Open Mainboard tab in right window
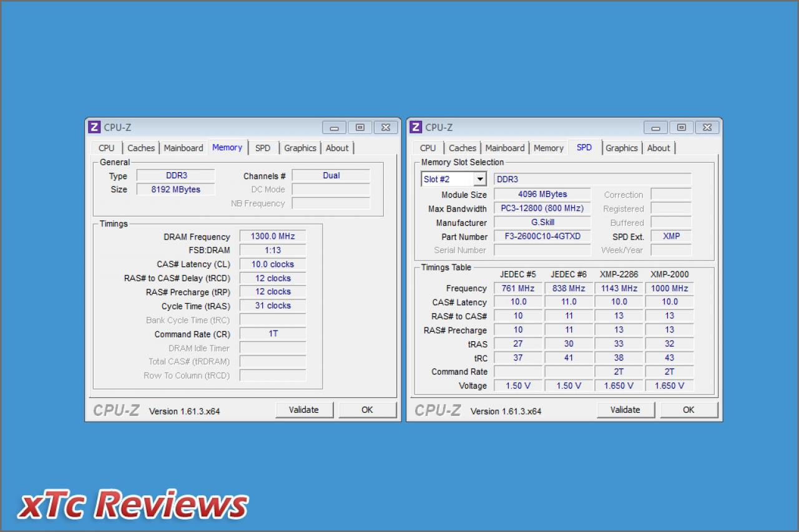 [505, 148]
